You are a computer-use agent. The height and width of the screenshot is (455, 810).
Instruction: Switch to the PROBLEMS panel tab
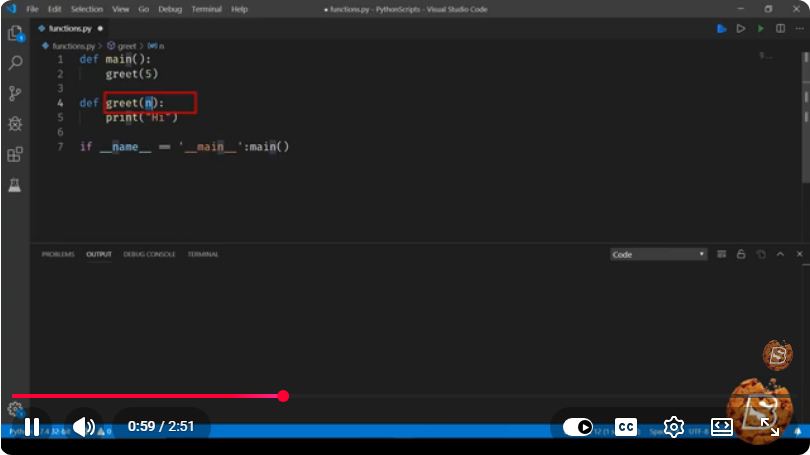58,254
